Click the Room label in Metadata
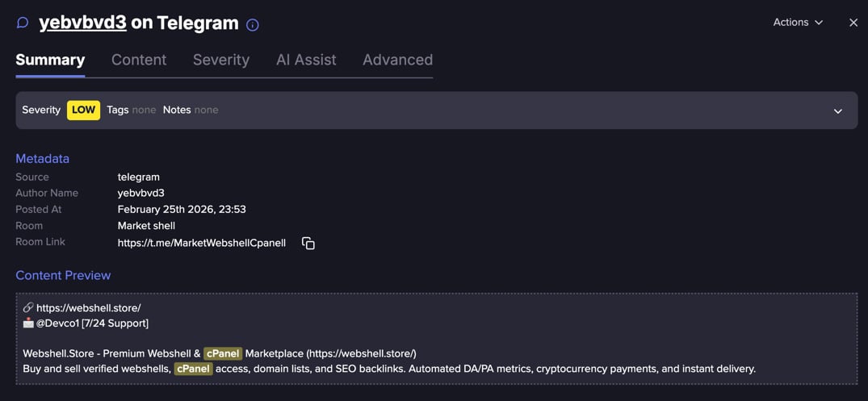 [x=29, y=225]
